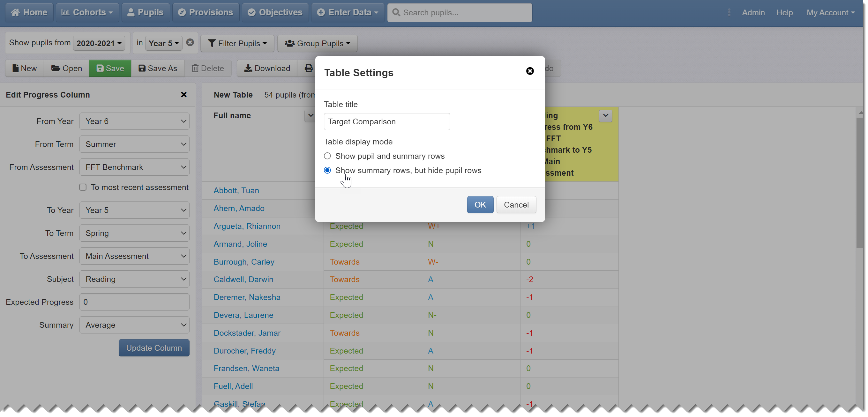Open pupil Argueta, Rhiannon
868x417 pixels.
click(x=247, y=226)
